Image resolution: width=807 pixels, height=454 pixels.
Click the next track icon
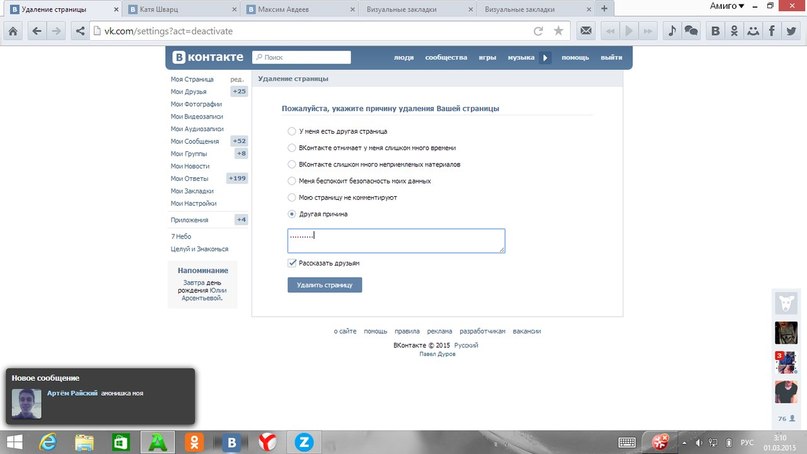648,31
